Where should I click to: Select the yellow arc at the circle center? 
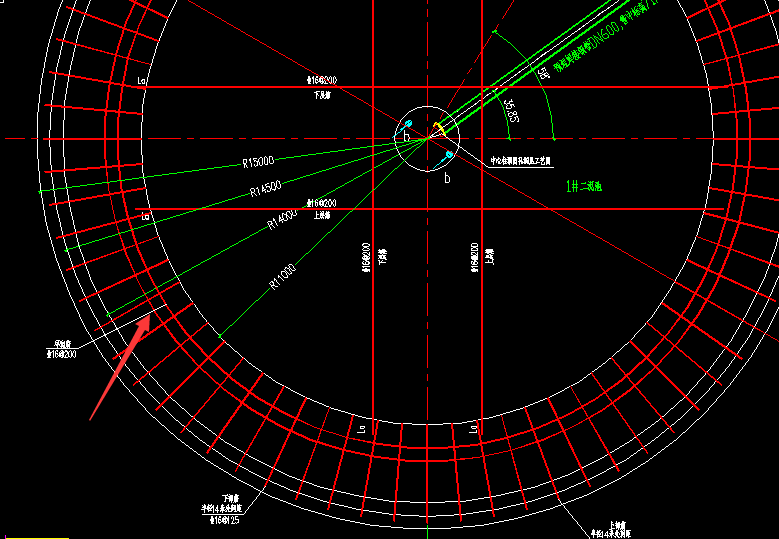(x=438, y=129)
